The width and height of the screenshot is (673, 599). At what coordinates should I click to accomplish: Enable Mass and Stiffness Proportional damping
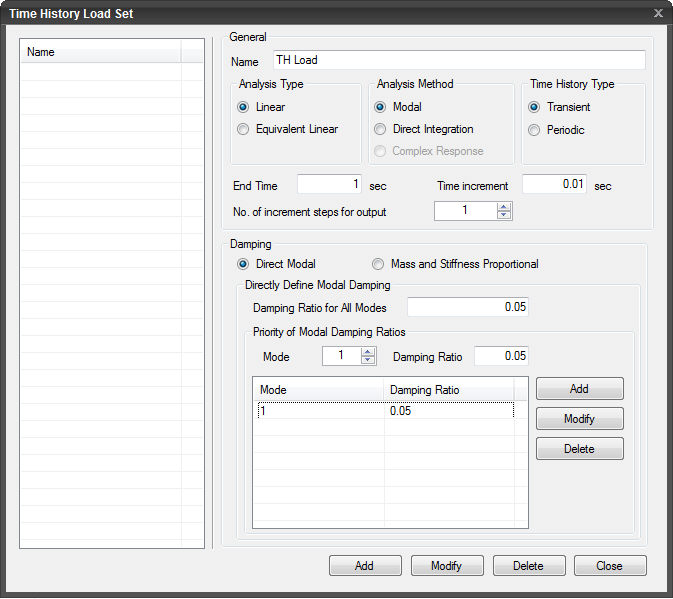pos(378,264)
